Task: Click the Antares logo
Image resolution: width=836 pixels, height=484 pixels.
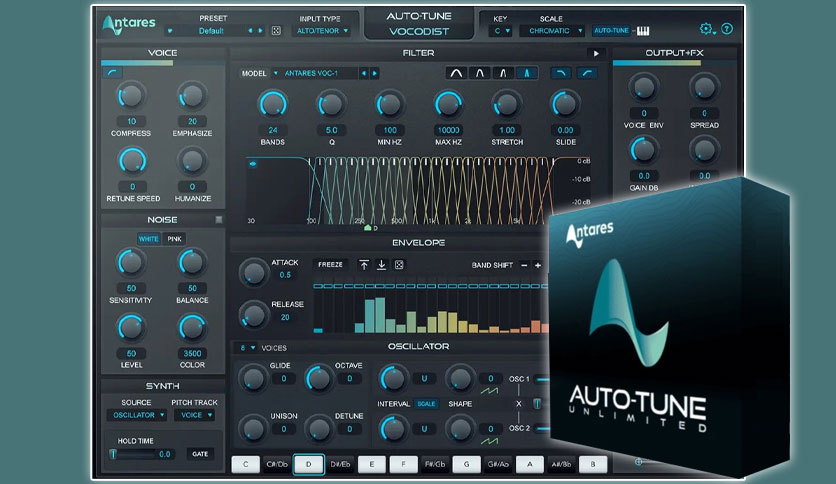Action: (129, 25)
